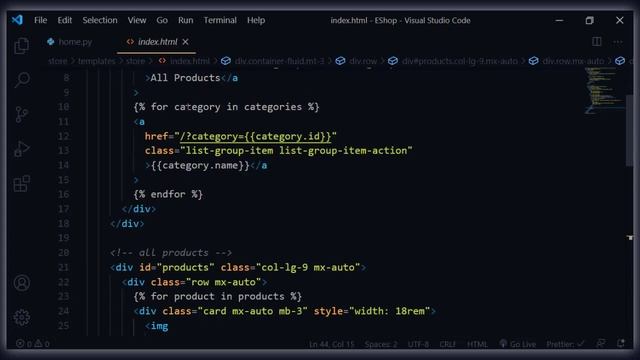
Task: Open the Edit menu
Action: [x=64, y=20]
